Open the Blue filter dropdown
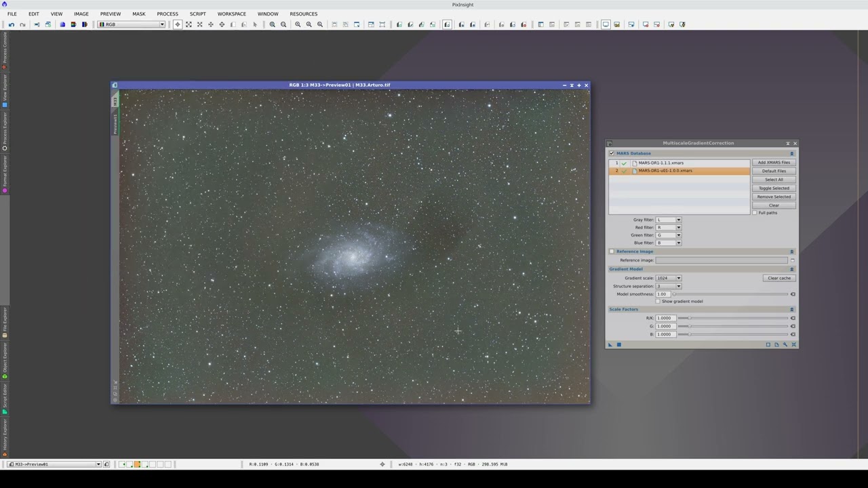This screenshot has height=488, width=868. coord(668,243)
